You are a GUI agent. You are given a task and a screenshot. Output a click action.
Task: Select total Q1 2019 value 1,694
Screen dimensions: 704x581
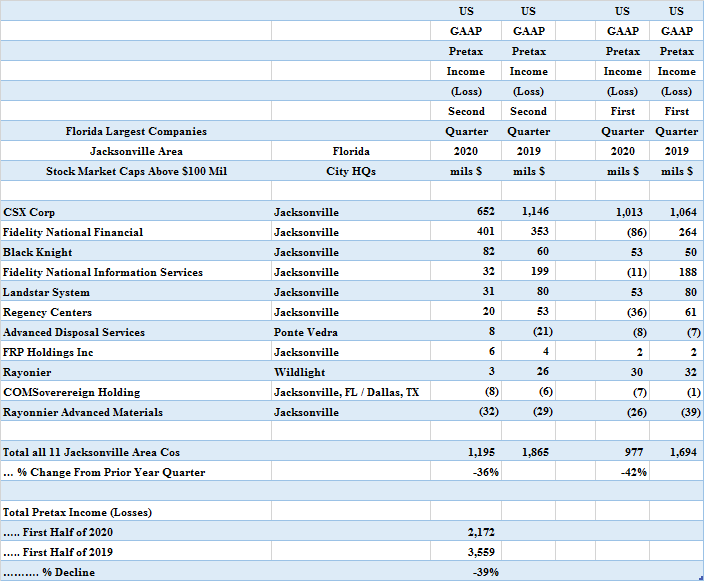[x=683, y=452]
